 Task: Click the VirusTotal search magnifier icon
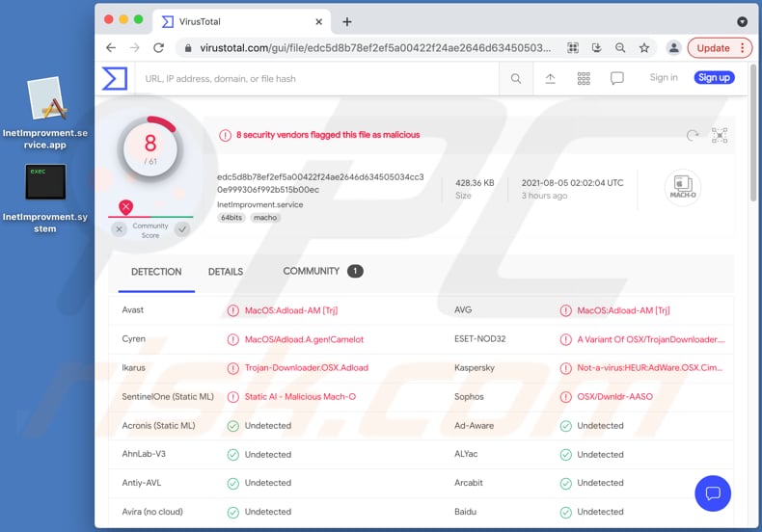(516, 79)
